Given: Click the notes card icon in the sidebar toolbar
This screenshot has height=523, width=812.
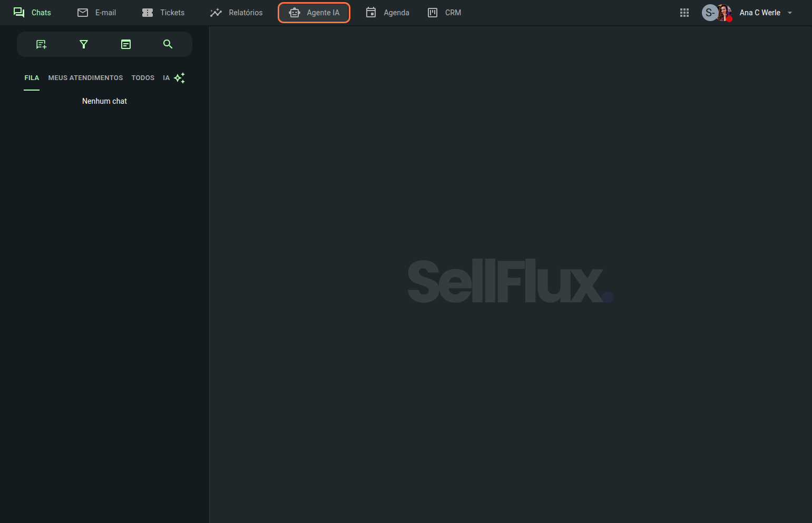Looking at the screenshot, I should [126, 44].
